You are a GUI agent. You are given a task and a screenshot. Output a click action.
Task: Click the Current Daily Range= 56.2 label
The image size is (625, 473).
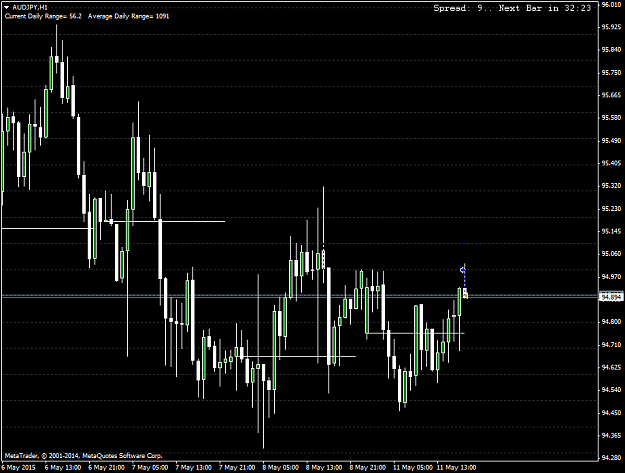[43, 16]
